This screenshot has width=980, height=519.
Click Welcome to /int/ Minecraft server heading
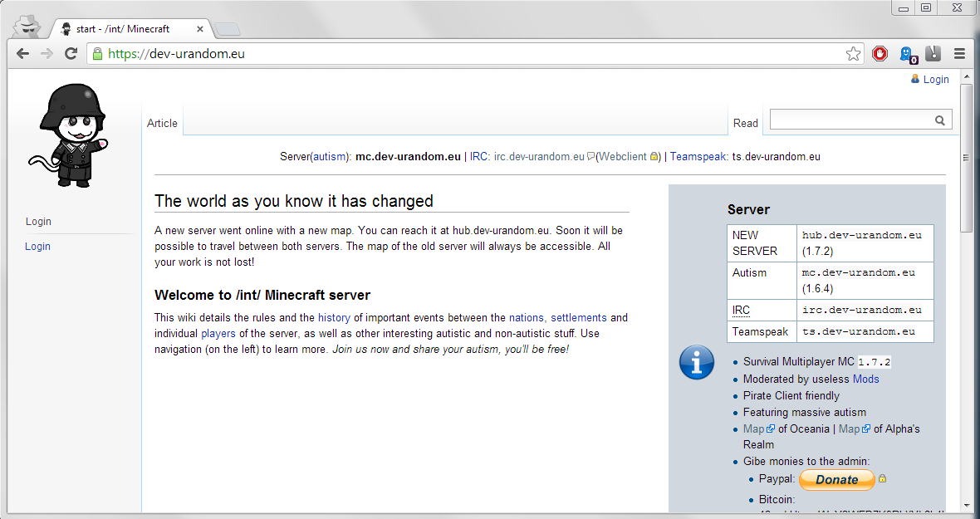coord(262,295)
